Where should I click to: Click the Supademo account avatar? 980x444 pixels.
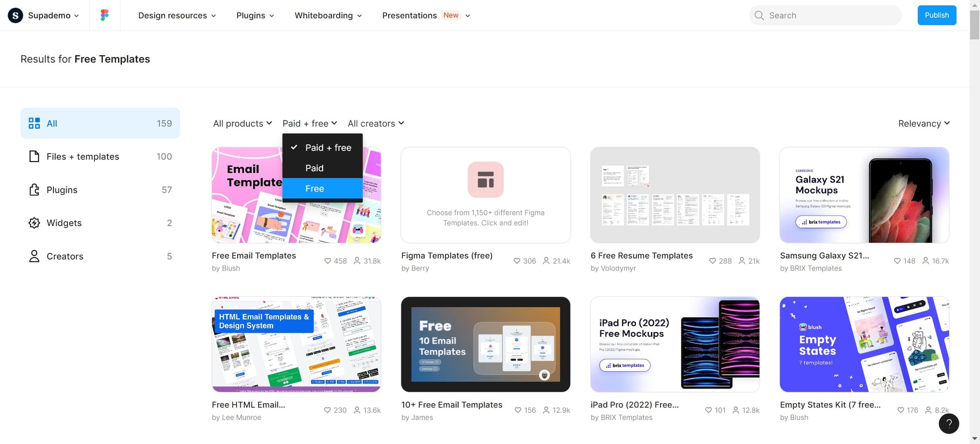[x=15, y=15]
